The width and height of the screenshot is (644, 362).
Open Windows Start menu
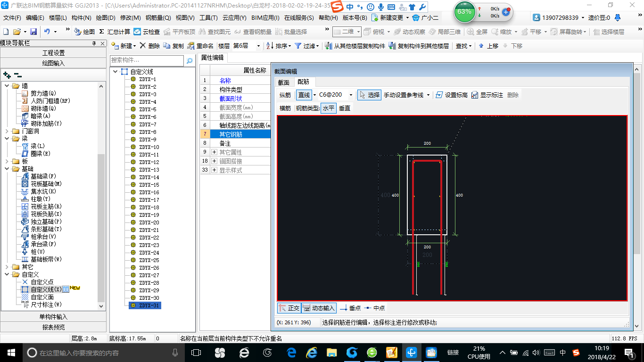[x=11, y=352]
